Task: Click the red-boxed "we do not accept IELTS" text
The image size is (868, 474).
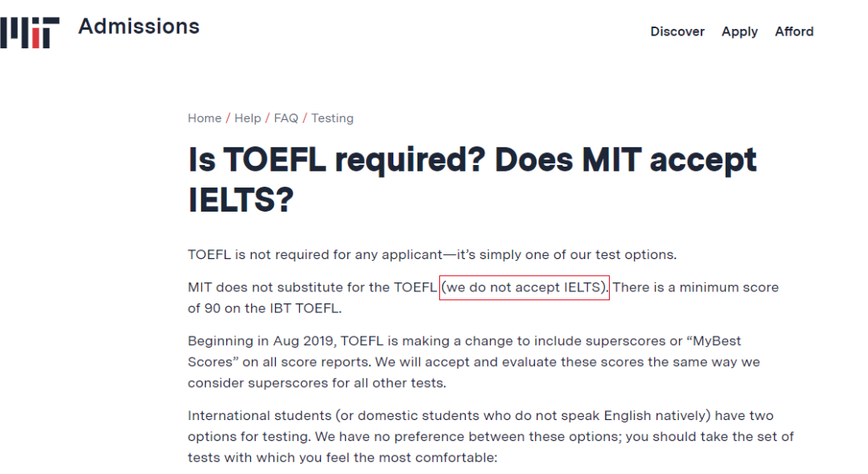Action: [525, 287]
